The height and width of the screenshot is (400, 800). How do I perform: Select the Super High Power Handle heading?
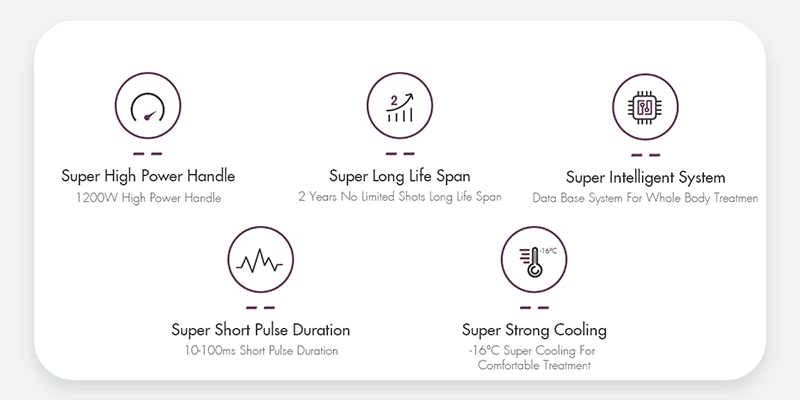[147, 177]
